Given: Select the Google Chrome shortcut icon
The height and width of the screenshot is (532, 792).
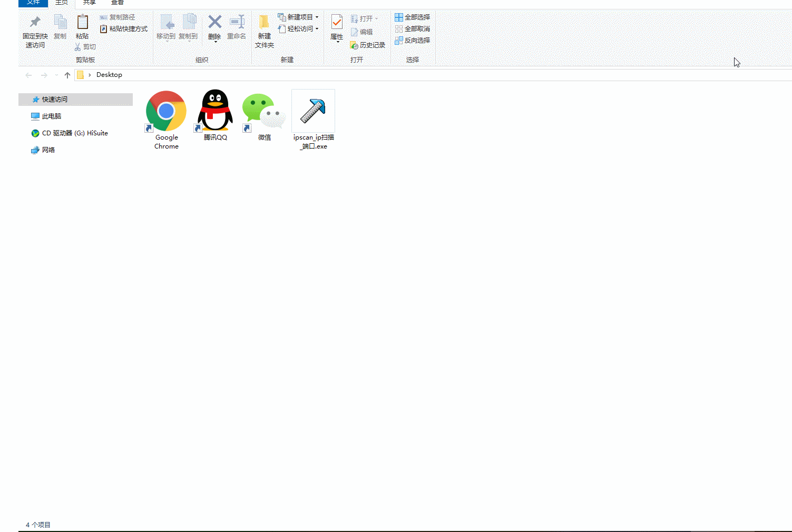Looking at the screenshot, I should pyautogui.click(x=166, y=111).
